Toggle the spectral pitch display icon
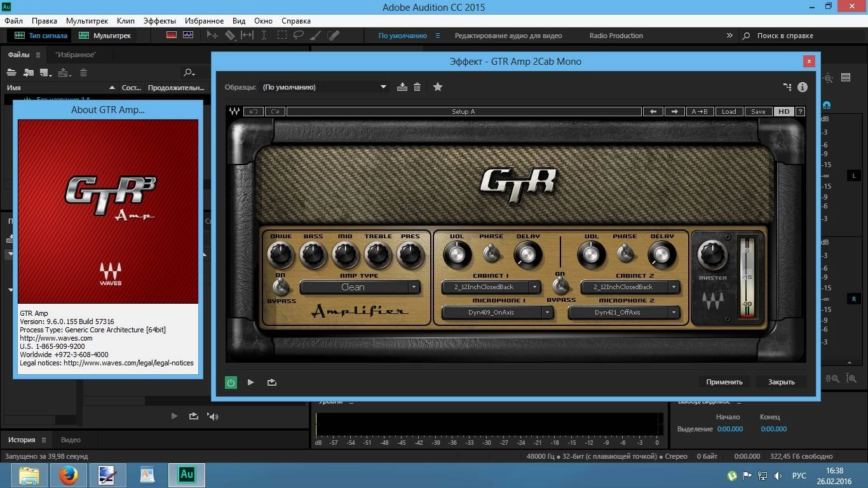Viewport: 868px width, 488px height. tap(187, 36)
